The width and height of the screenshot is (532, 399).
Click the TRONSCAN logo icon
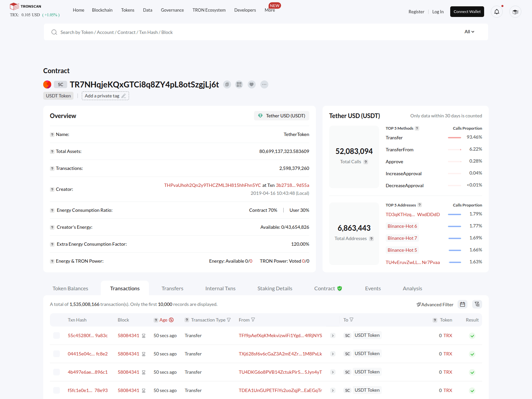pyautogui.click(x=14, y=6)
